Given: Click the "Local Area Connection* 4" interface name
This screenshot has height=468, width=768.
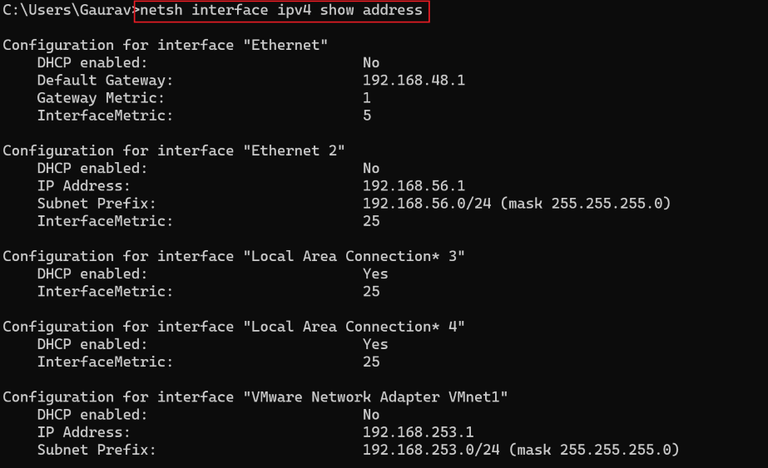Looking at the screenshot, I should pos(355,327).
